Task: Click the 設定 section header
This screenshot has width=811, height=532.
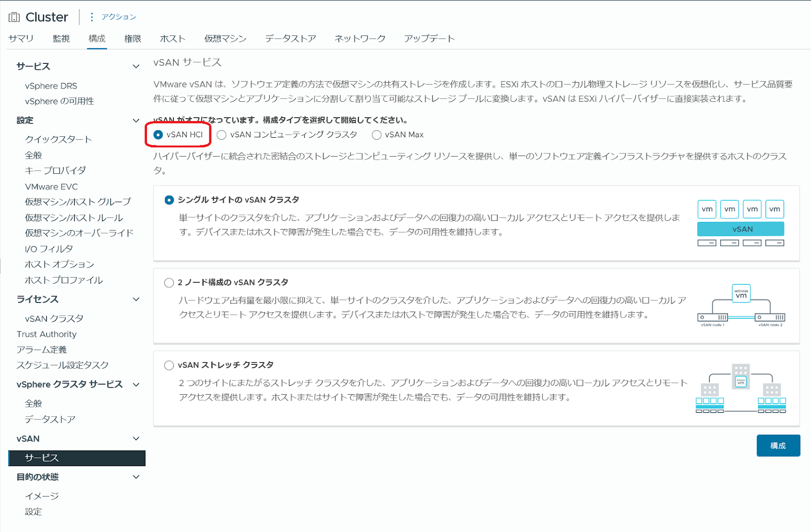Action: click(25, 121)
